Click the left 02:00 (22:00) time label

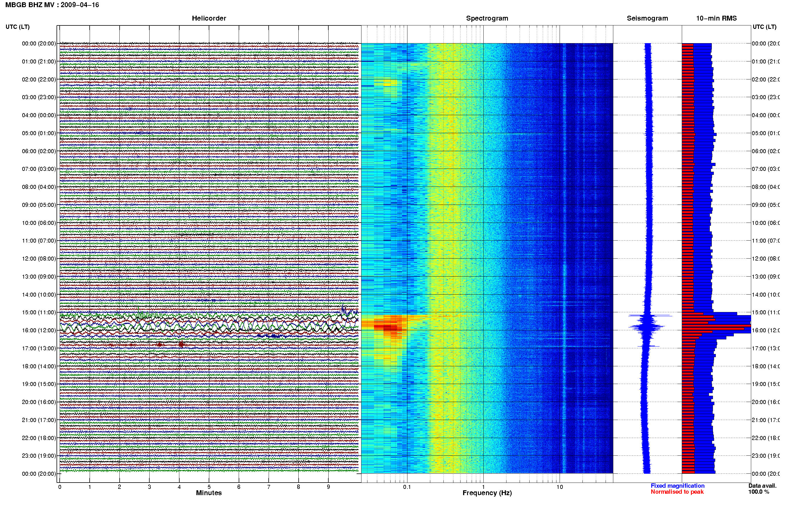39,79
